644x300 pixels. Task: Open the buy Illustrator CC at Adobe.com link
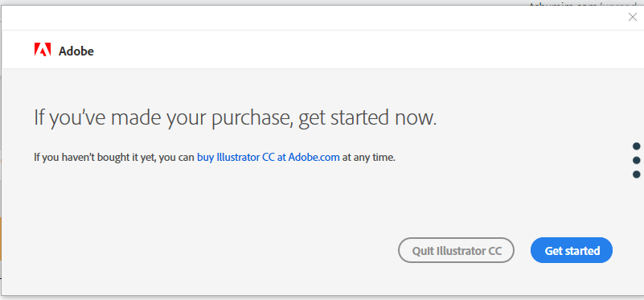pyautogui.click(x=269, y=157)
